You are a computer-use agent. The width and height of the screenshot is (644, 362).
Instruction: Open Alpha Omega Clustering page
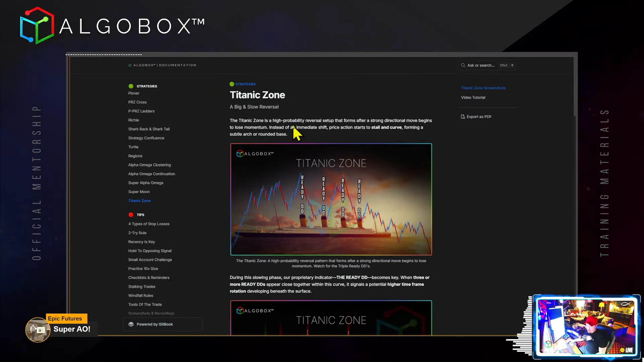pyautogui.click(x=149, y=165)
